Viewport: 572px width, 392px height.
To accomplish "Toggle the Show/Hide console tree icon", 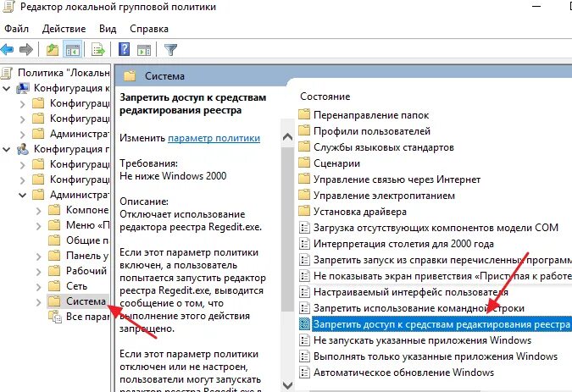I will tap(73, 50).
